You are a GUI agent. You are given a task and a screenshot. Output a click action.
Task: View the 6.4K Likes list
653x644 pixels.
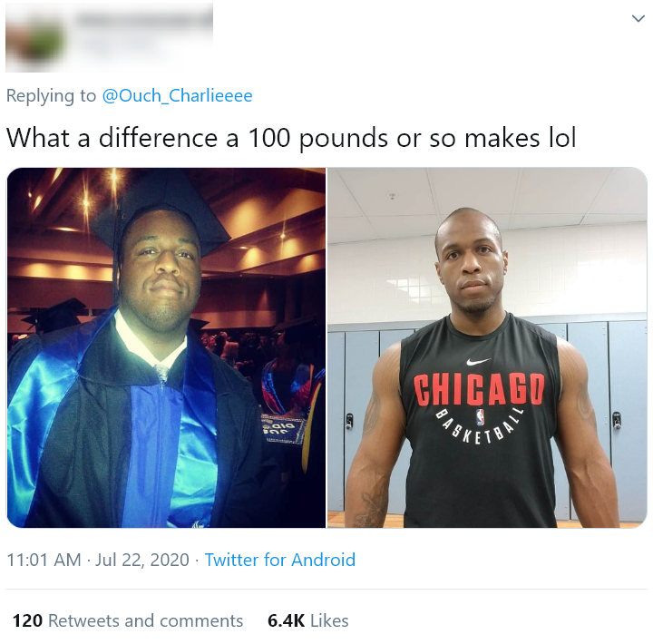click(x=308, y=620)
